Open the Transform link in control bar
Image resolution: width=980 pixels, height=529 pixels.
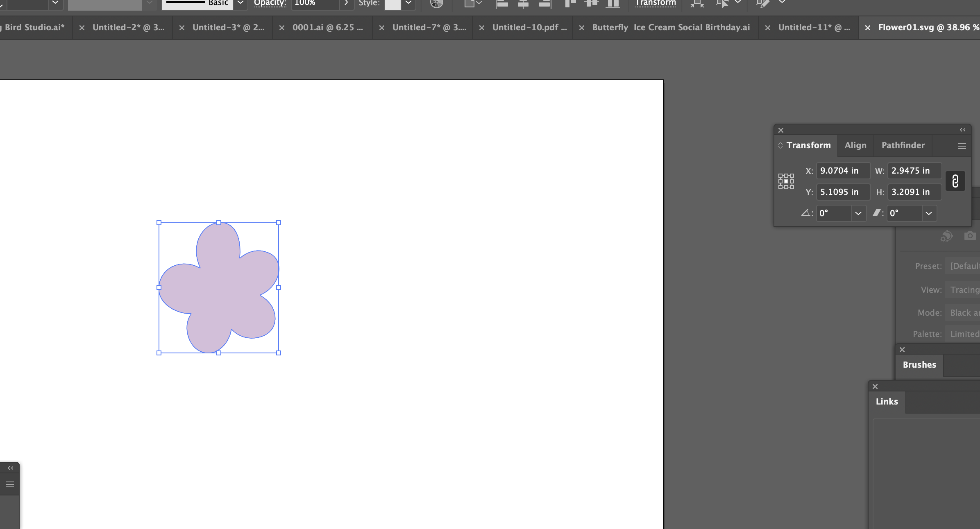[x=656, y=3]
